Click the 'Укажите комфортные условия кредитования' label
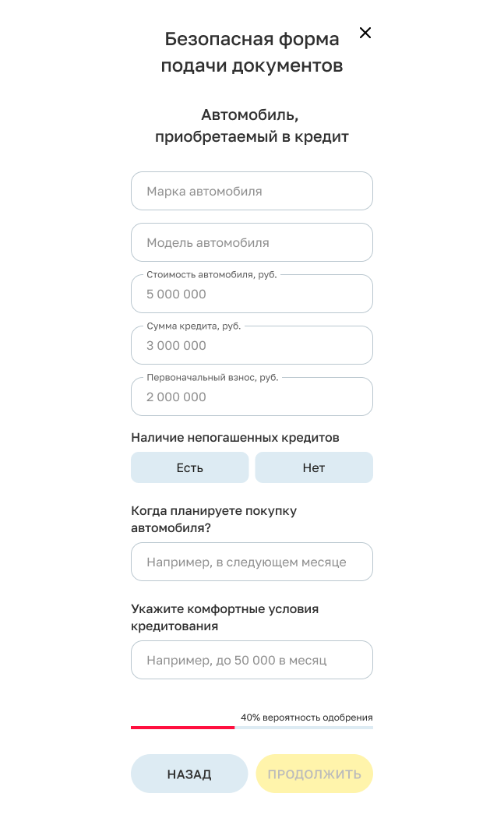Screen dimensions: 504x818 pos(225,617)
